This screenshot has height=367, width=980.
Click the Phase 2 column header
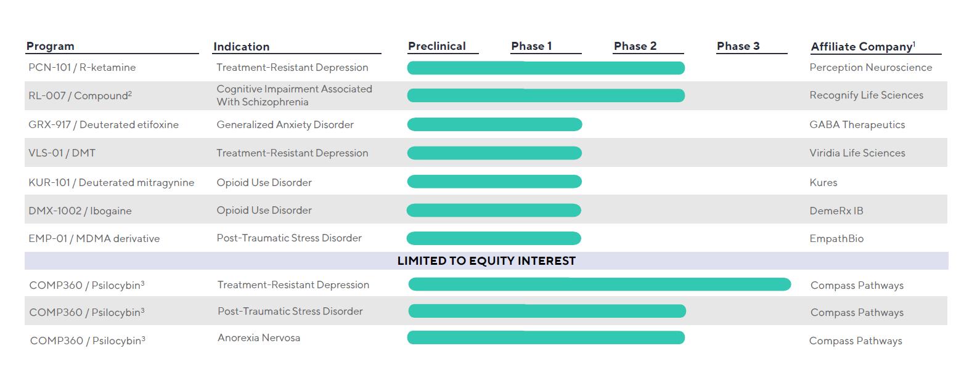pyautogui.click(x=635, y=46)
